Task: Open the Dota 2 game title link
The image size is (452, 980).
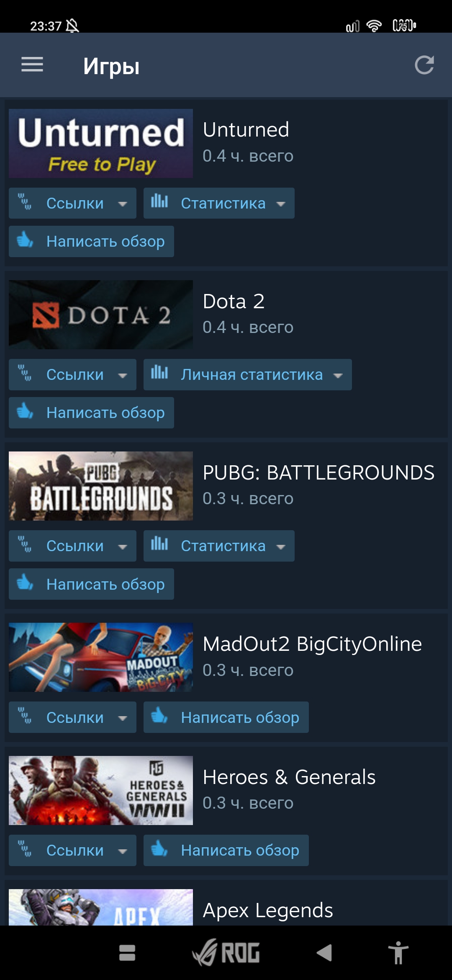Action: pos(234,301)
